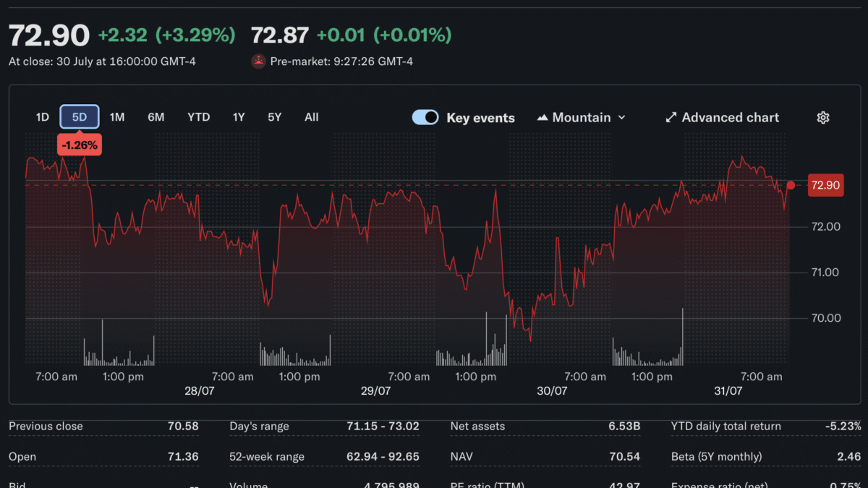Select the 5D time range

pyautogui.click(x=80, y=117)
